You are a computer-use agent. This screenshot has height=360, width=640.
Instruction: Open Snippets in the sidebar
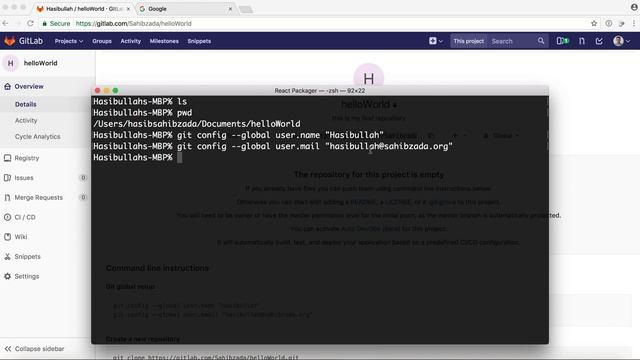coord(27,257)
